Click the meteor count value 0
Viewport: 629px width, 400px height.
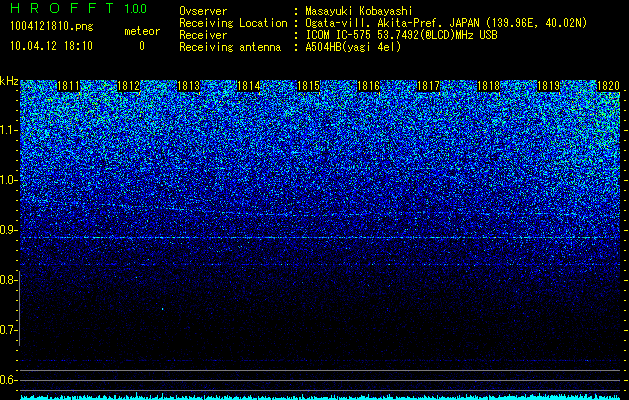(x=142, y=46)
